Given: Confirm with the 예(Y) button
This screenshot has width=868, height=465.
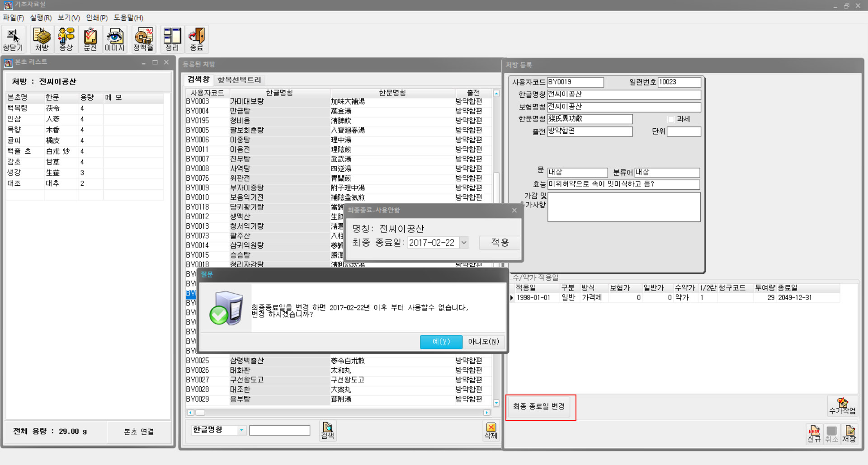Looking at the screenshot, I should (441, 342).
